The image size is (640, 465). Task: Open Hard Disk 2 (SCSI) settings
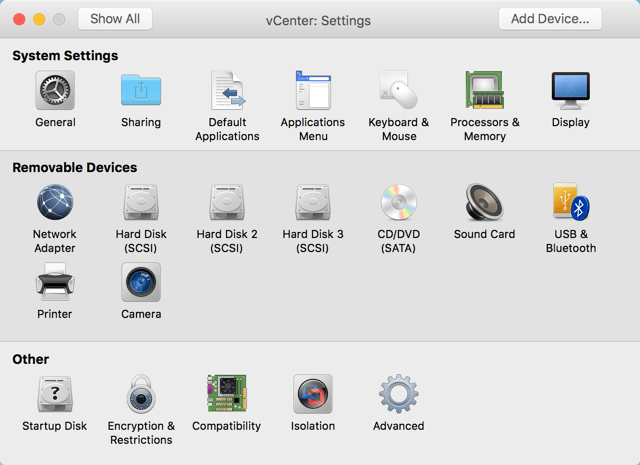click(227, 203)
